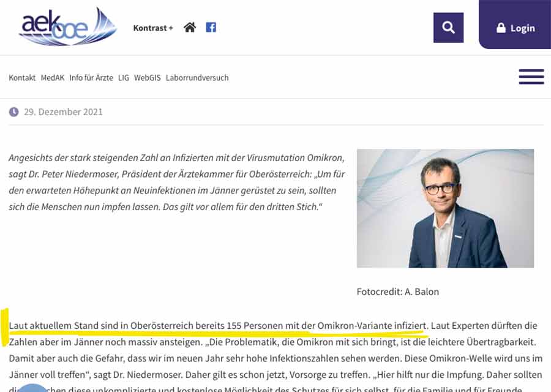Click the italic intro paragraph
The width and height of the screenshot is (551, 392).
(177, 182)
